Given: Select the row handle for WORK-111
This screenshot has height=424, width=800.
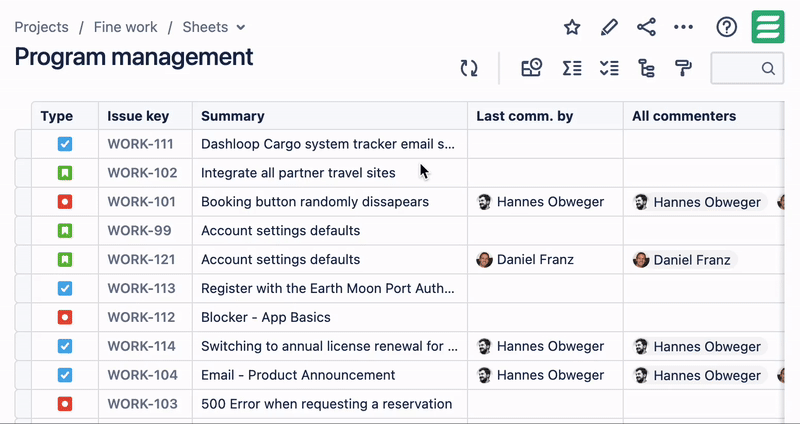Looking at the screenshot, I should coord(23,144).
